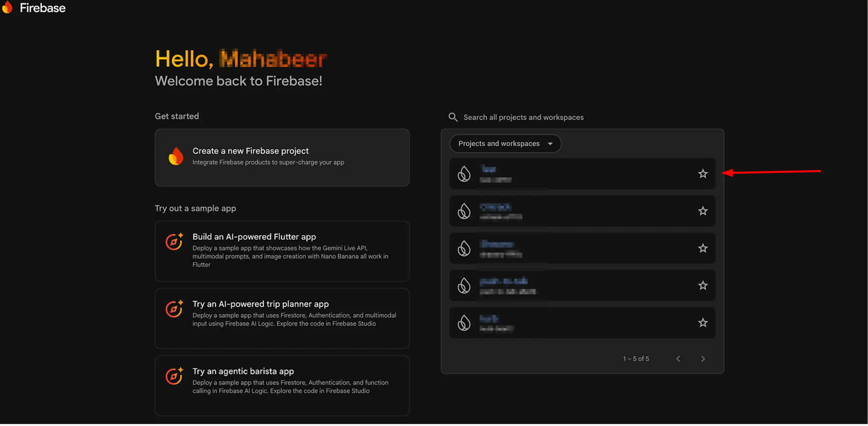Star the bottom project in the list
Viewport: 868px width, 426px height.
click(703, 322)
